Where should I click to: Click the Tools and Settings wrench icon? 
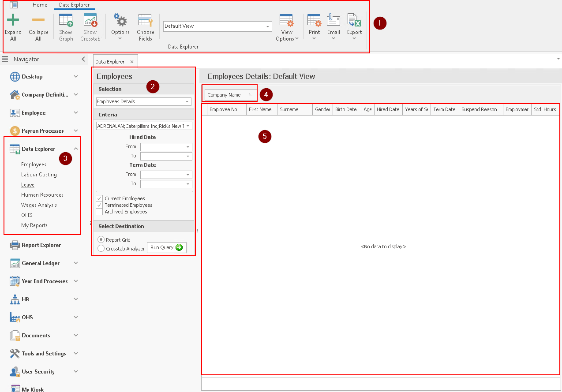click(15, 354)
